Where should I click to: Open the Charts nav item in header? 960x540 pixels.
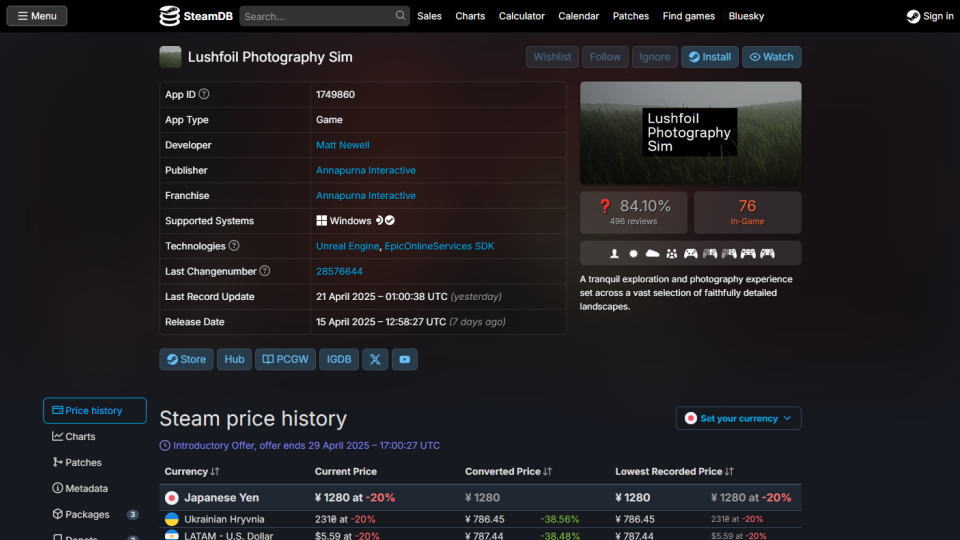(x=470, y=16)
